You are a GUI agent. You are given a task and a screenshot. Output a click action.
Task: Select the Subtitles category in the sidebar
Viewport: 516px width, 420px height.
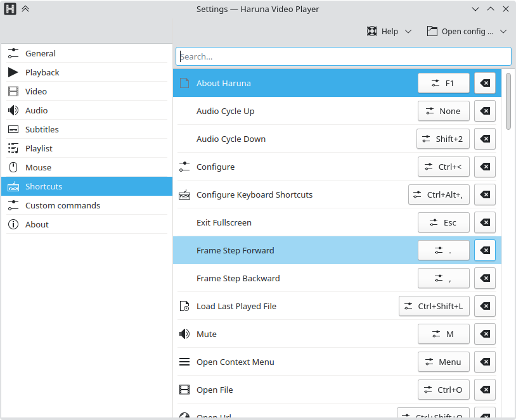click(x=42, y=129)
